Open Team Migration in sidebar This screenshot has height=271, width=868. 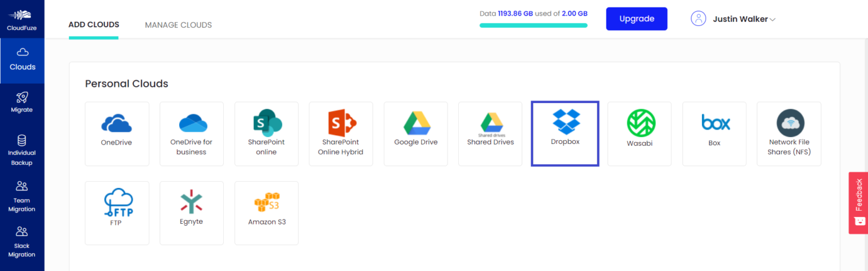click(x=22, y=197)
